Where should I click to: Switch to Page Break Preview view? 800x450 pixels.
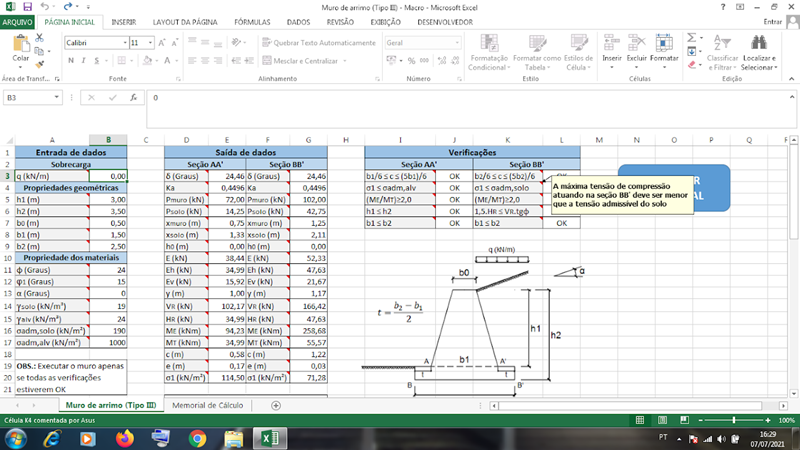pyautogui.click(x=684, y=420)
